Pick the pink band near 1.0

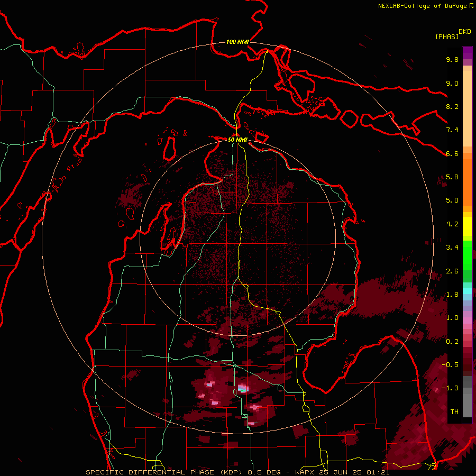[x=467, y=321]
